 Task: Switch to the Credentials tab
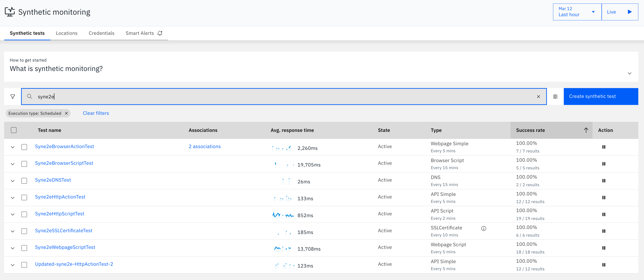(101, 33)
